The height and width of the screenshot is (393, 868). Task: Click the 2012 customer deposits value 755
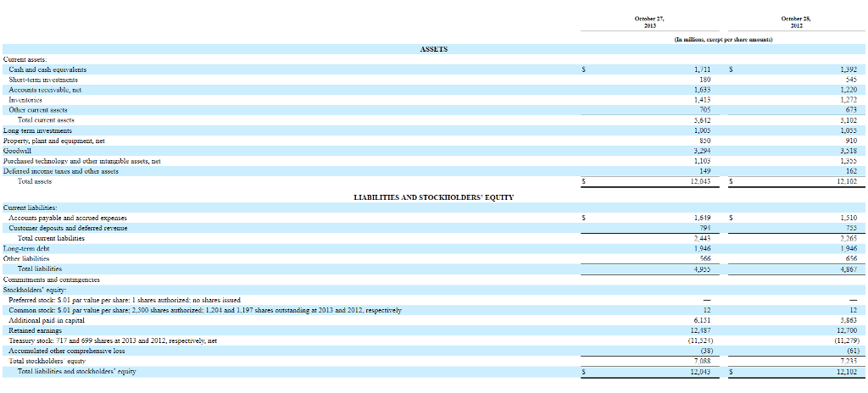point(851,228)
